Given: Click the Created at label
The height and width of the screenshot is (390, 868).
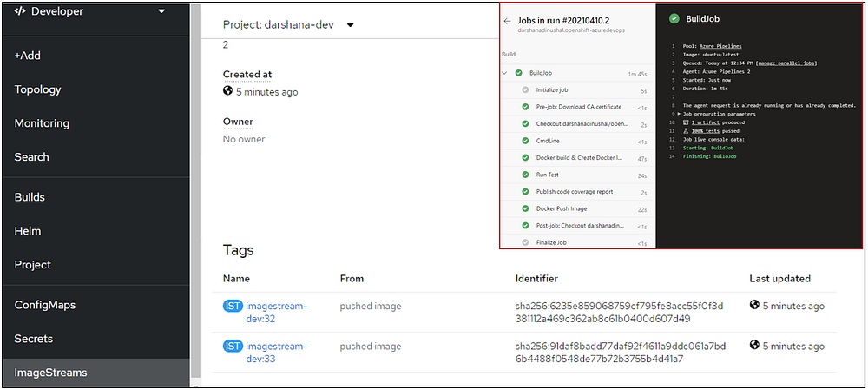Looking at the screenshot, I should tap(247, 74).
